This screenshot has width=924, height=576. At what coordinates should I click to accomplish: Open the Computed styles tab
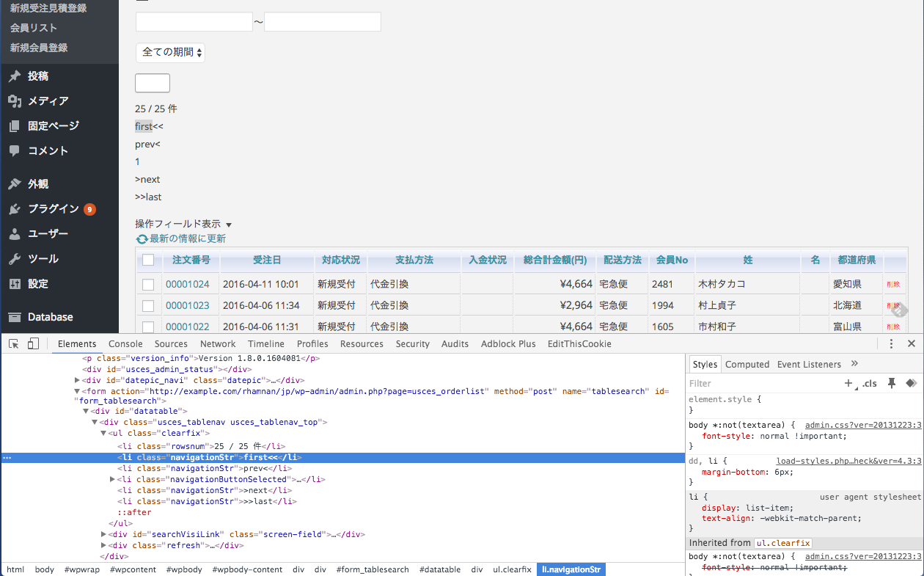[x=747, y=364]
